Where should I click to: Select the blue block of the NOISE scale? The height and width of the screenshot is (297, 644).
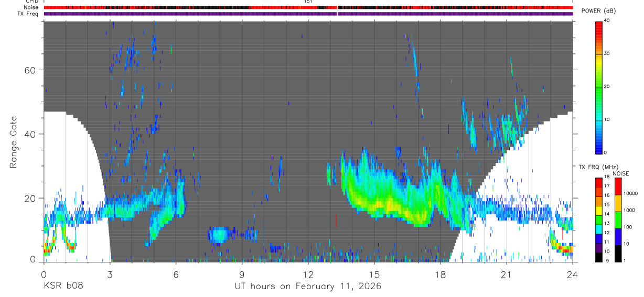(618, 237)
